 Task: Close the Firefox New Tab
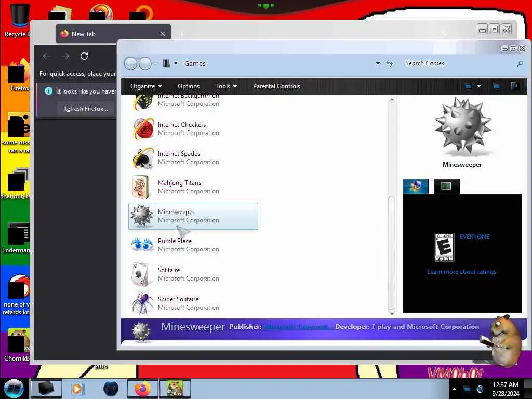click(163, 34)
